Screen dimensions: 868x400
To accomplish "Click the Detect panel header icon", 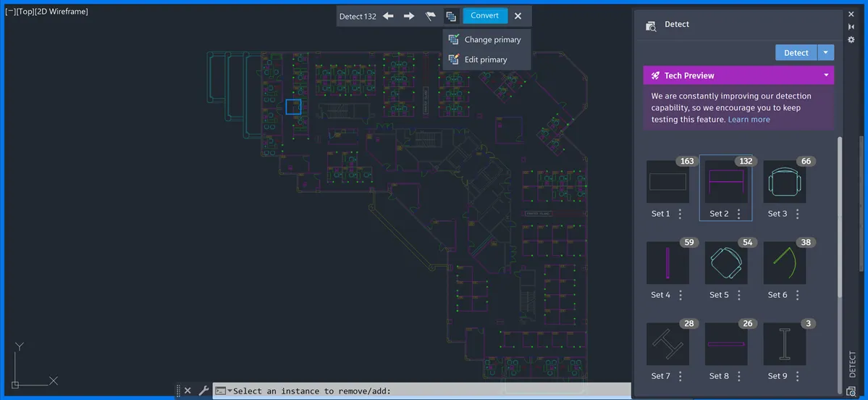I will pyautogui.click(x=651, y=25).
